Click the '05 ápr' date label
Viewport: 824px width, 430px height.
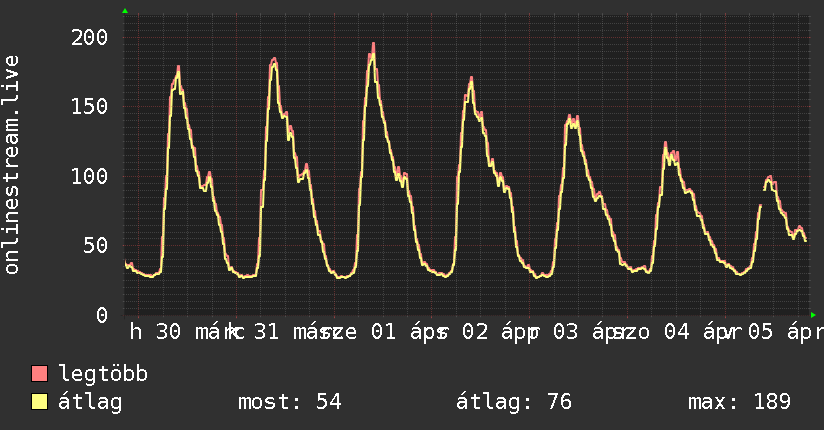pyautogui.click(x=786, y=332)
